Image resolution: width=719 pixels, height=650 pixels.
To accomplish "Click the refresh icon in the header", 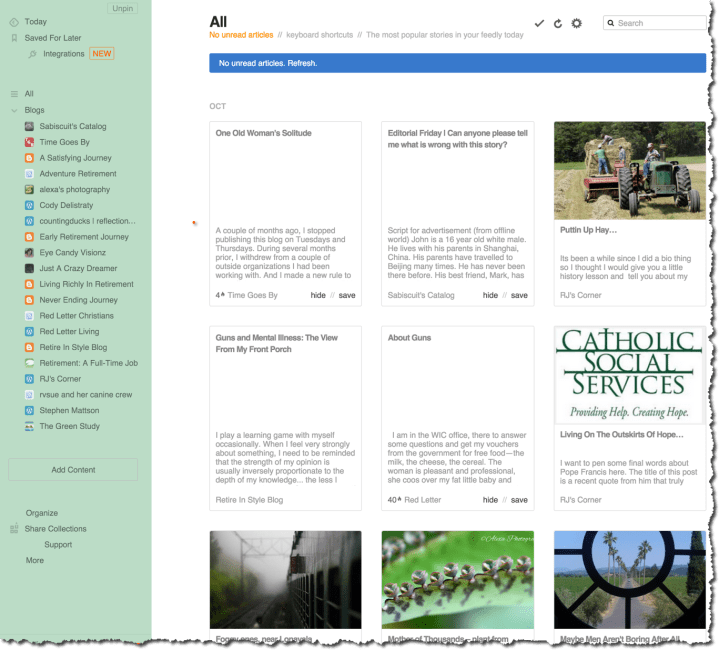I will [557, 23].
